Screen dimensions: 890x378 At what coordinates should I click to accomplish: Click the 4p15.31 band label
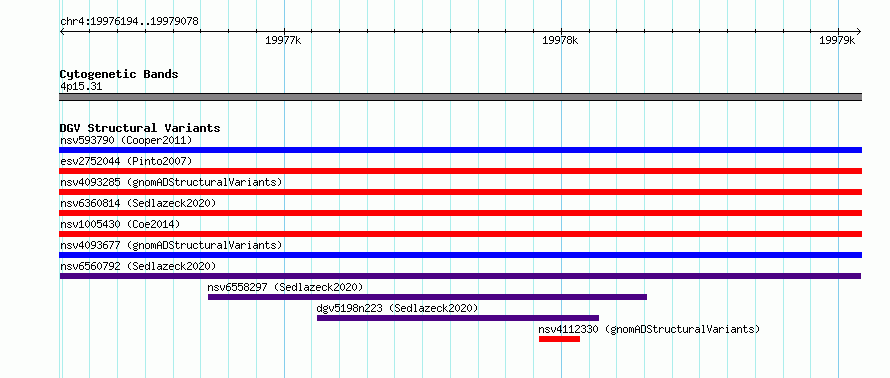pyautogui.click(x=81, y=87)
